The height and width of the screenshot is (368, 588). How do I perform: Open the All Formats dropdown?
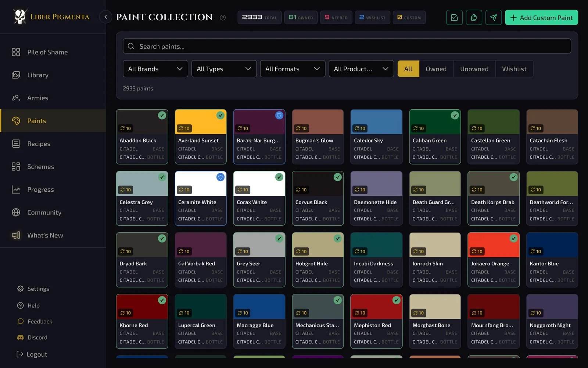click(293, 69)
